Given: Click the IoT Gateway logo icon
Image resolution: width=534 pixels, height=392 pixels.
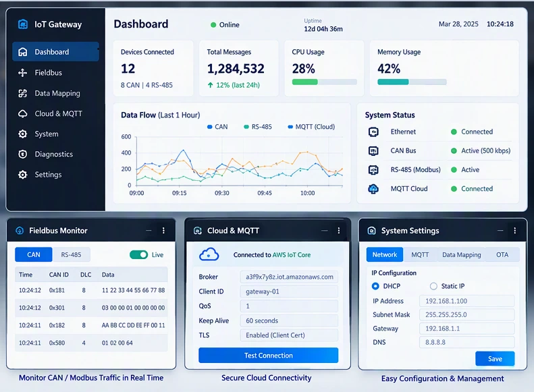Looking at the screenshot, I should coord(23,24).
